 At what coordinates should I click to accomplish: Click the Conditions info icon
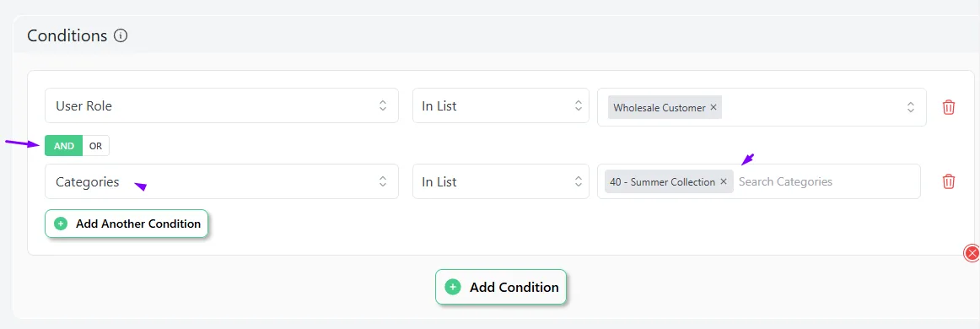point(121,35)
